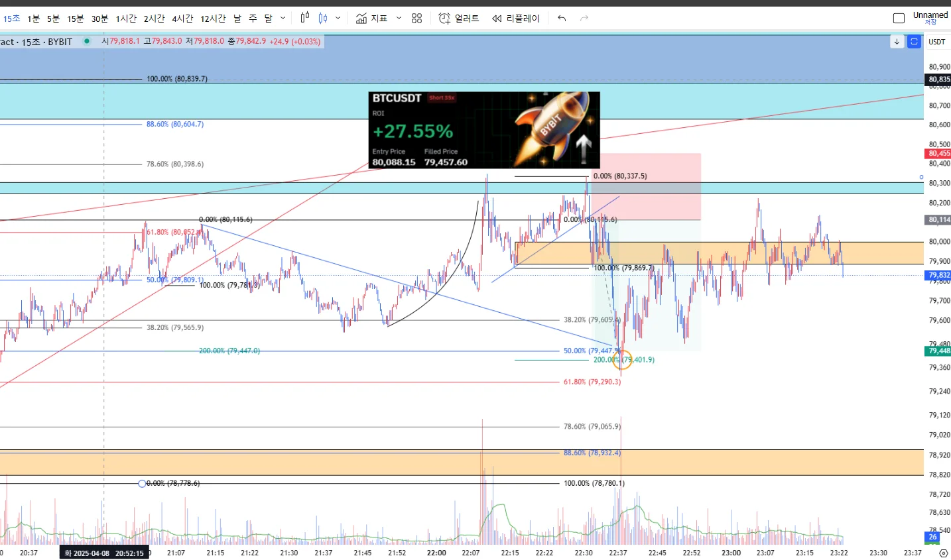
Task: Redo the last undone chart action
Action: (x=584, y=19)
